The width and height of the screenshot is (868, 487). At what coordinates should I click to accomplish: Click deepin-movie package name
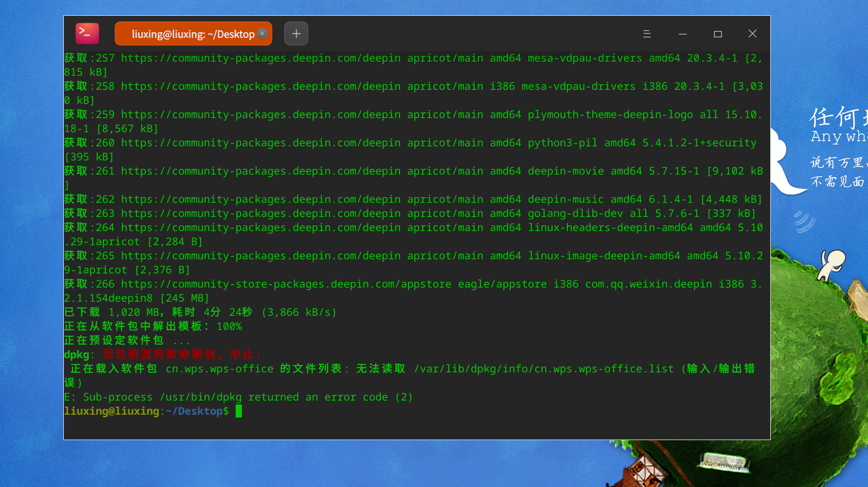[x=566, y=171]
